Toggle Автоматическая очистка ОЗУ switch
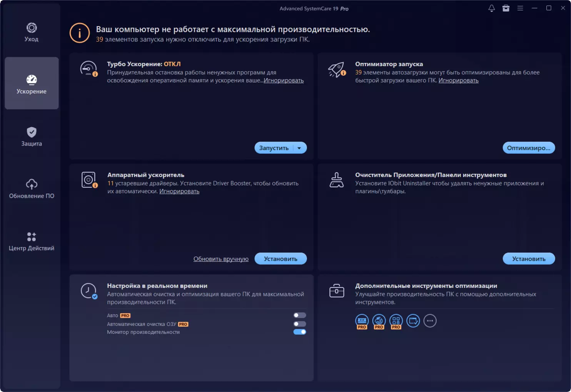 pos(300,324)
